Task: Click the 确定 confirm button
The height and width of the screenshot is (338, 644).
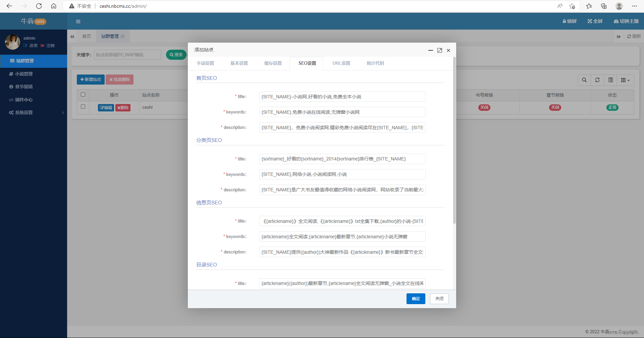Action: click(x=416, y=299)
